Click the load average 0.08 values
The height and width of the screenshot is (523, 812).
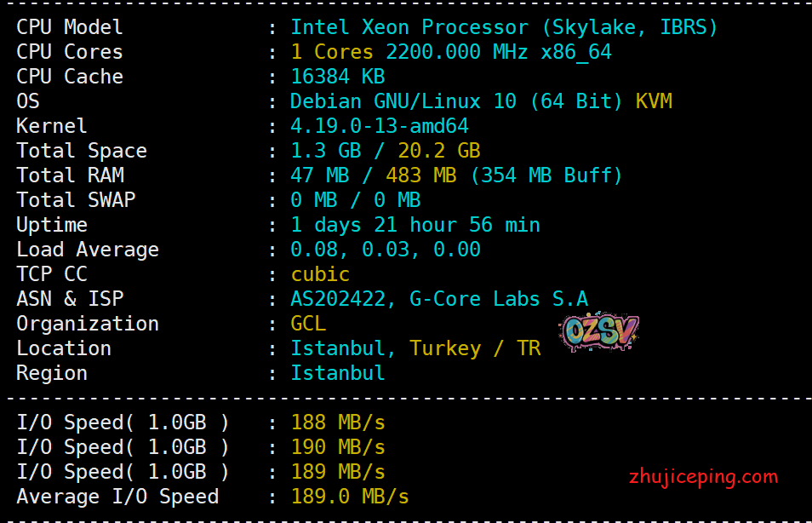(386, 250)
